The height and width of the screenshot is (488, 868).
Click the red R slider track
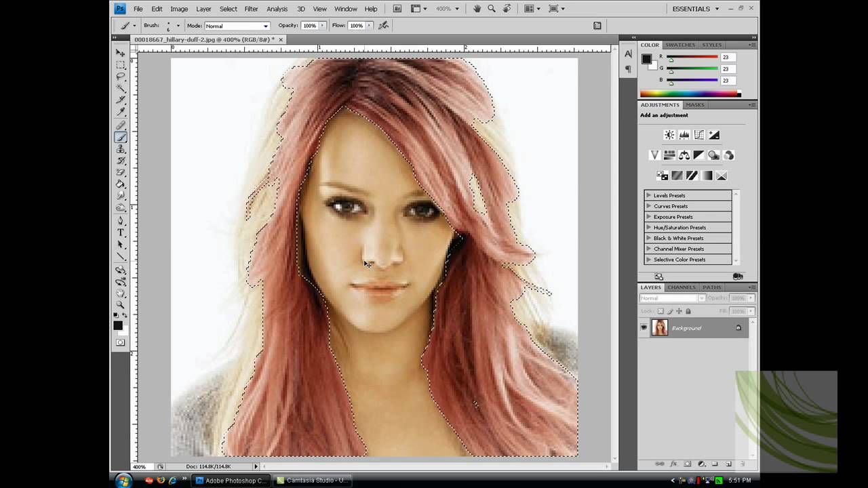coord(692,57)
